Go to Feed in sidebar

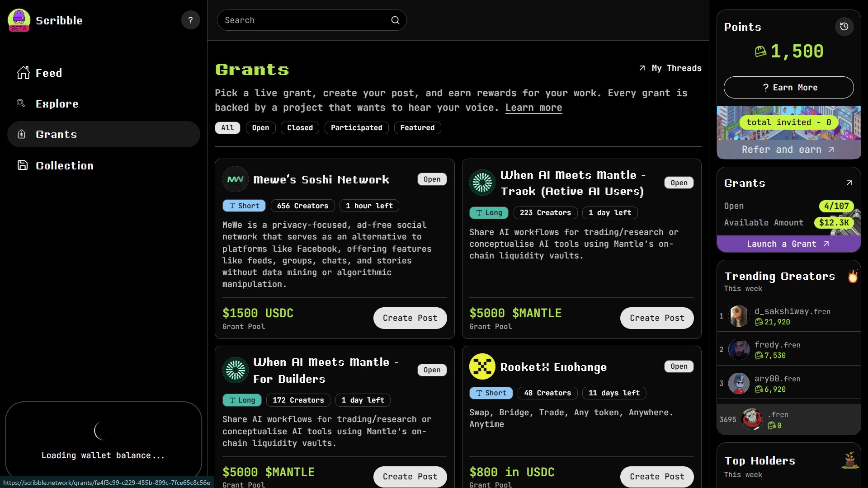point(49,73)
